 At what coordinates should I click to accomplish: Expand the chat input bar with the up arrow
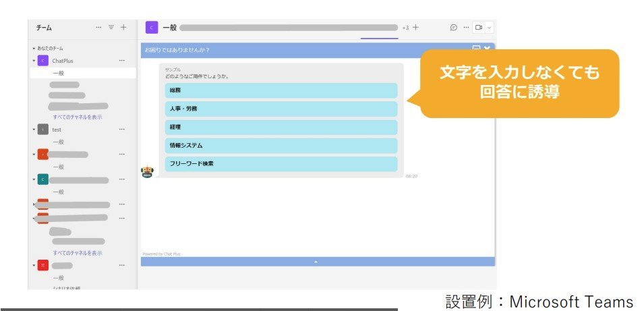click(316, 262)
